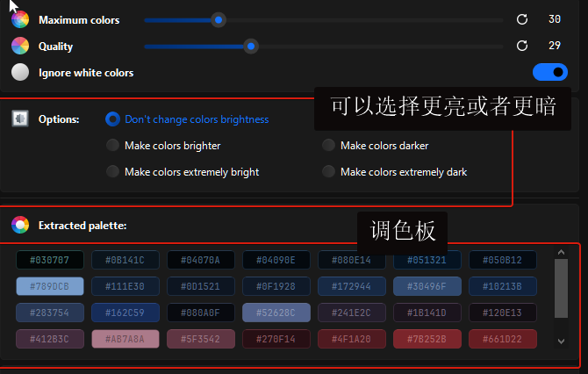Reset the Maximum colors value
This screenshot has height=374, width=588.
tap(522, 19)
